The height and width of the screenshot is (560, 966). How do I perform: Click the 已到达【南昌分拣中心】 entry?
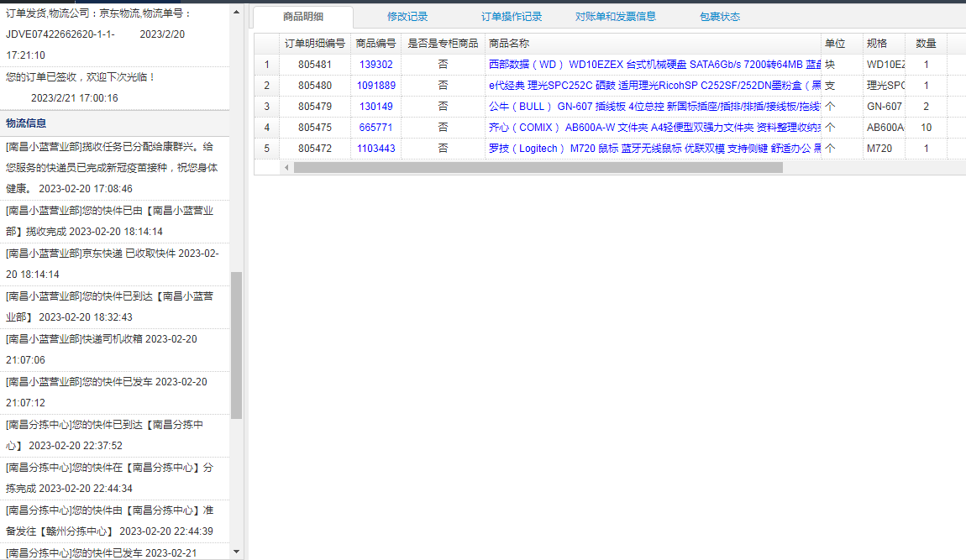[114, 435]
